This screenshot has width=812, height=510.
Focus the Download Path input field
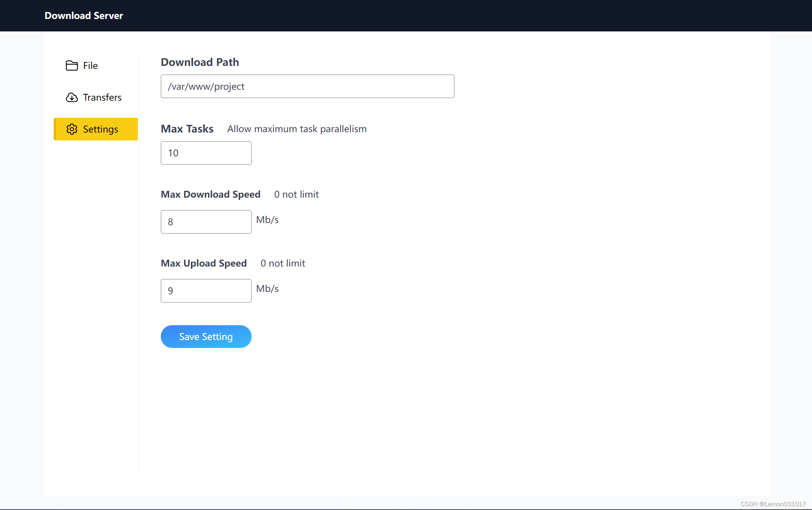307,86
